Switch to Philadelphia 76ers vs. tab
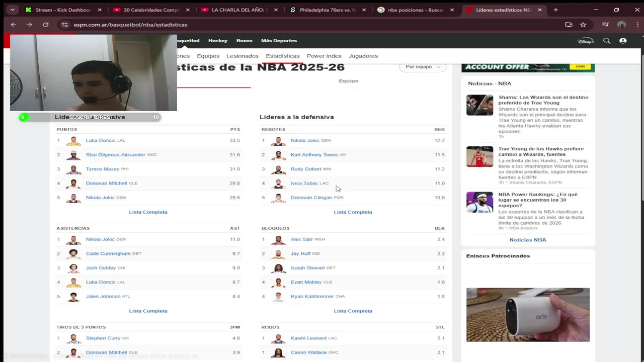The image size is (644, 362). point(328,10)
